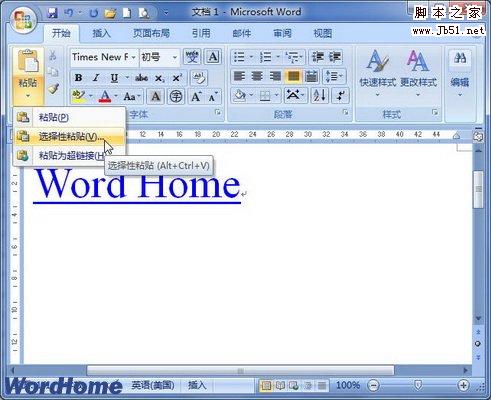Apply multilevel list
Image resolution: width=491 pixels, height=400 pixels.
click(294, 57)
